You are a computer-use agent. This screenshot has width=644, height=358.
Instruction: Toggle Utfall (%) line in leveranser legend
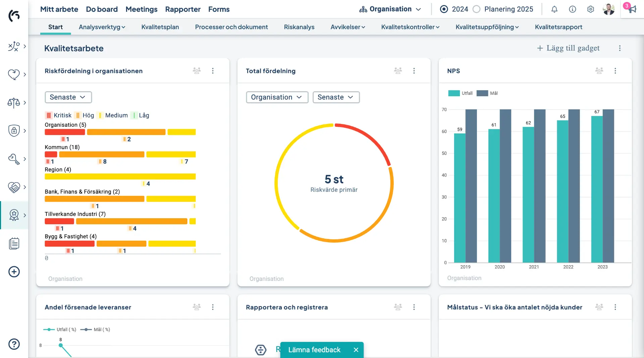coord(60,330)
